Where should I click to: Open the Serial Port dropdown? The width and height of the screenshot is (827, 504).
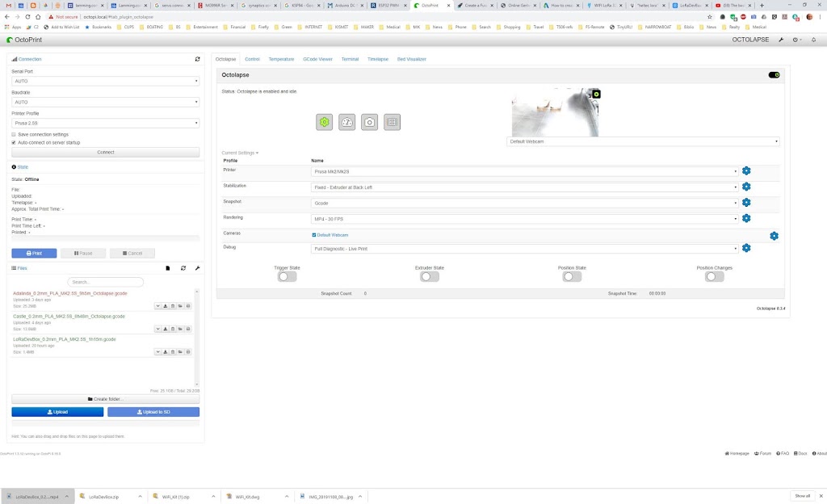(x=106, y=82)
